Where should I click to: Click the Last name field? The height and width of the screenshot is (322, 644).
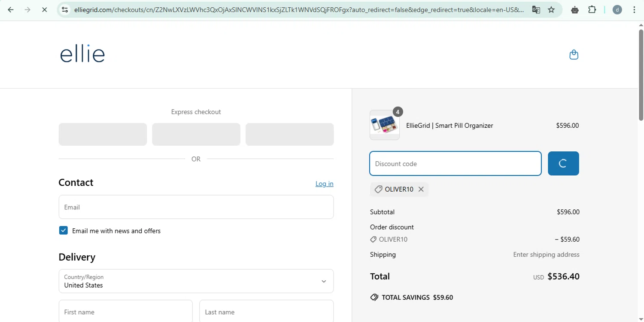coord(267,311)
